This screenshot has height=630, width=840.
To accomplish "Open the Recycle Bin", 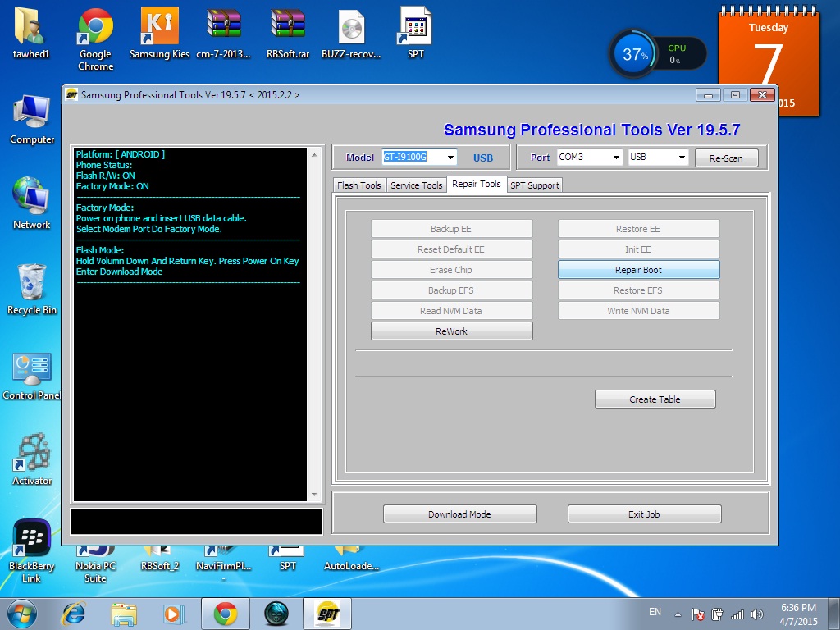I will pos(32,290).
